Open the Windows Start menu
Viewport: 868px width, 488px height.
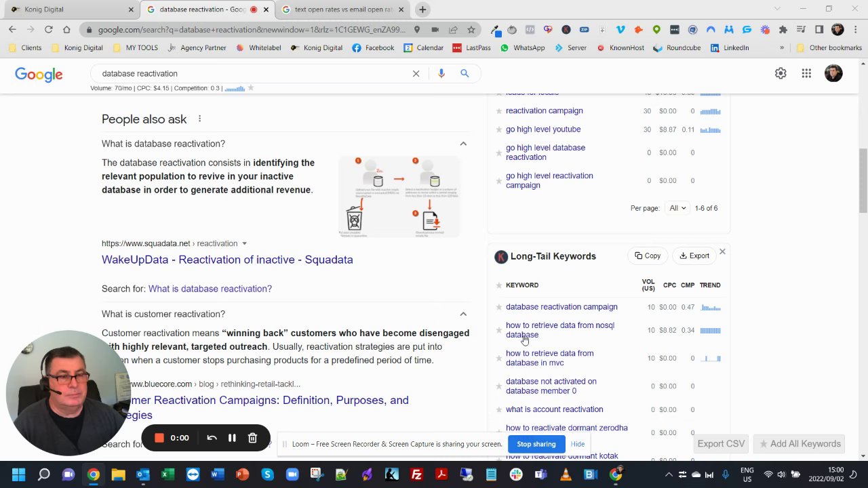pyautogui.click(x=18, y=474)
